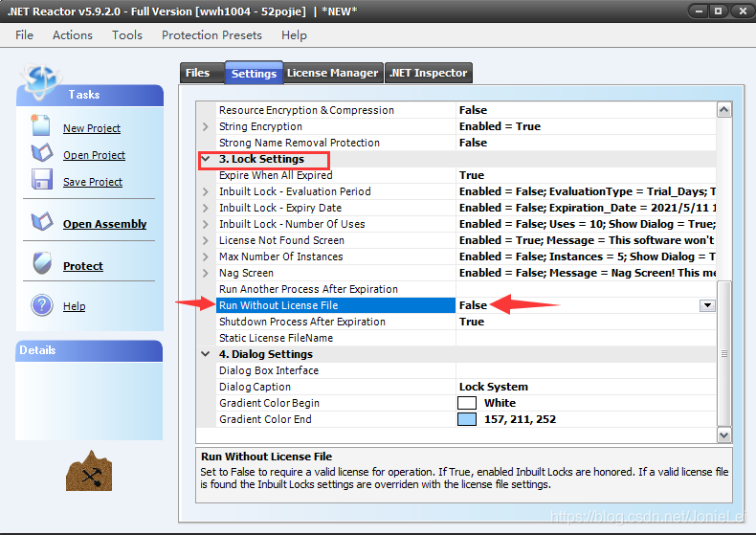
Task: Click the String Encryption Enabled = True value
Action: [500, 126]
